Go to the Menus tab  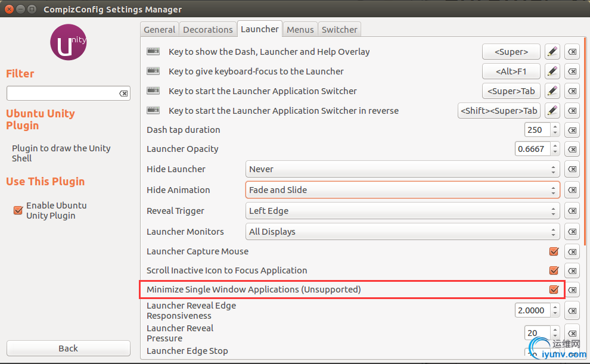click(300, 30)
